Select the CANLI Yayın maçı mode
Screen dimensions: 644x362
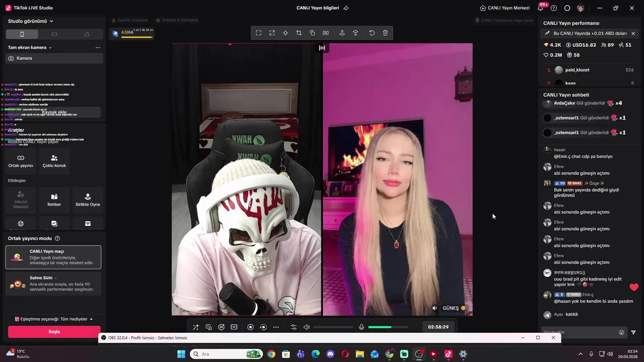(53, 257)
